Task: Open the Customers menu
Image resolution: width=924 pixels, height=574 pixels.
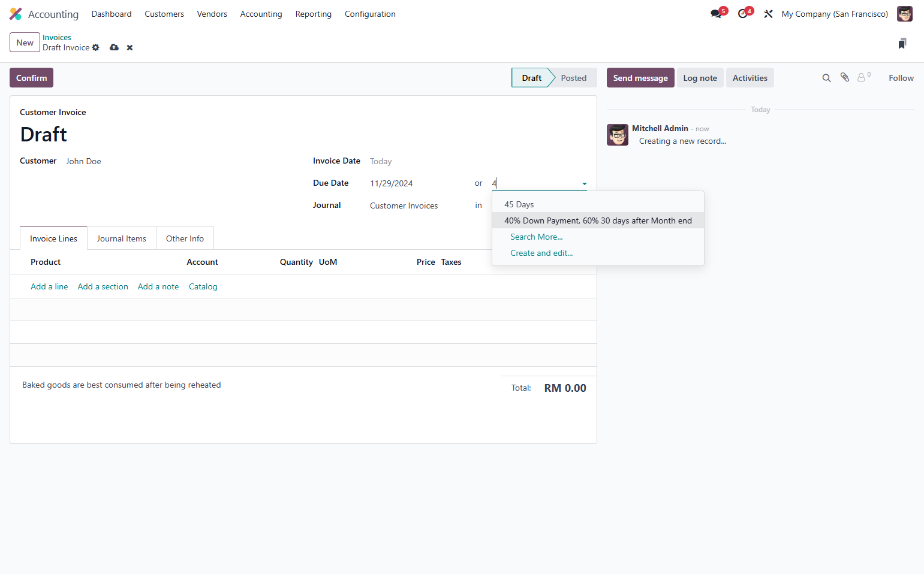Action: 164,14
